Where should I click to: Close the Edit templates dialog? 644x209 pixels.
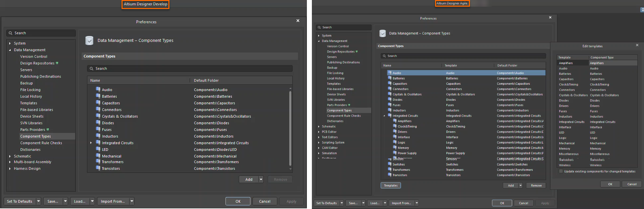pyautogui.click(x=637, y=45)
